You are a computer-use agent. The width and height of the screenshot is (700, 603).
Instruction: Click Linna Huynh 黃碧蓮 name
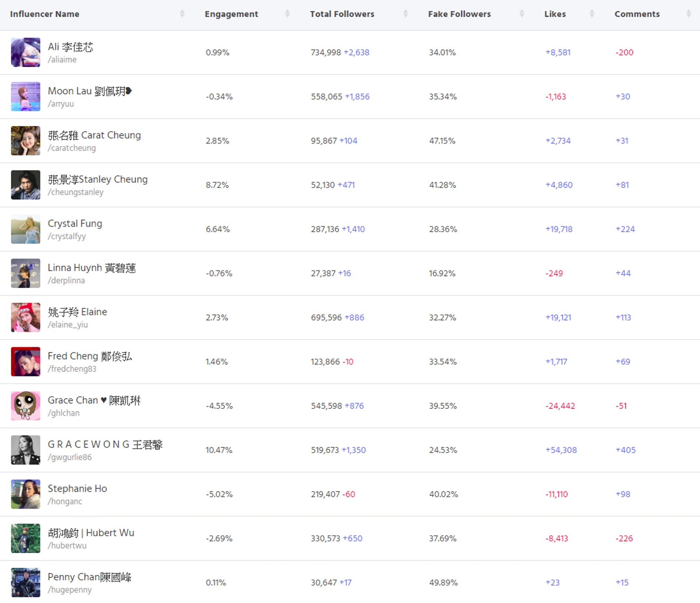pos(92,268)
